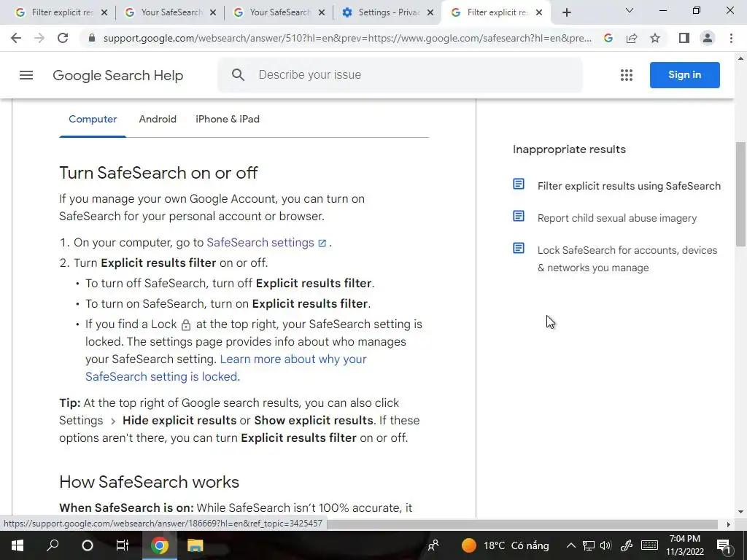The height and width of the screenshot is (560, 747).
Task: Open Filter explicit results using SafeSearch article
Action: 629,186
